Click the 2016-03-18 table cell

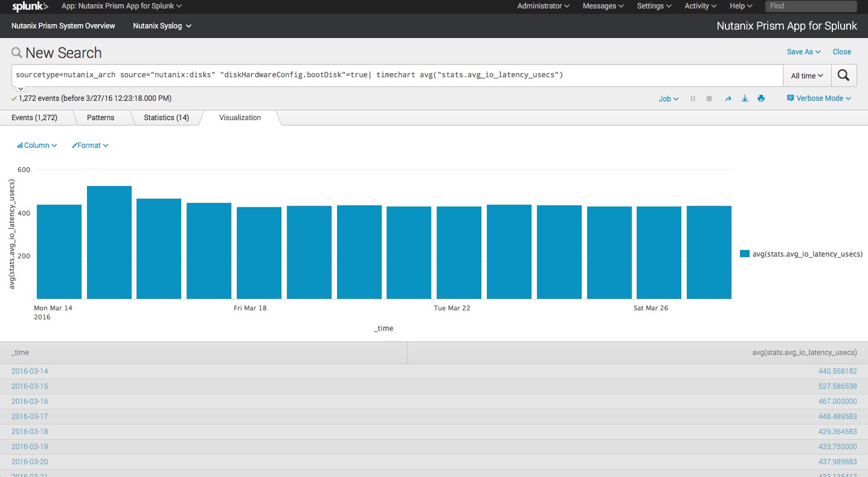click(x=30, y=432)
